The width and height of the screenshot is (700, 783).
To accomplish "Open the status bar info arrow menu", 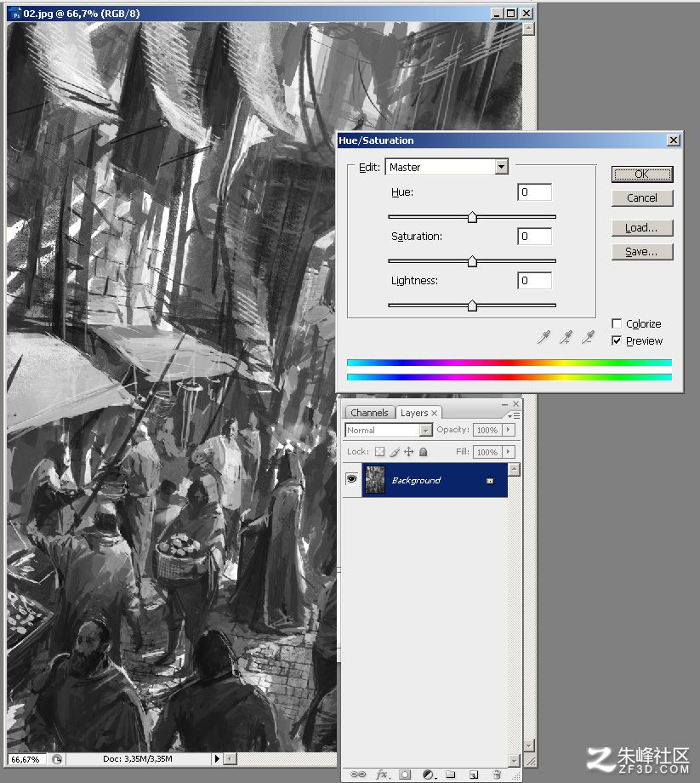I will 217,759.
